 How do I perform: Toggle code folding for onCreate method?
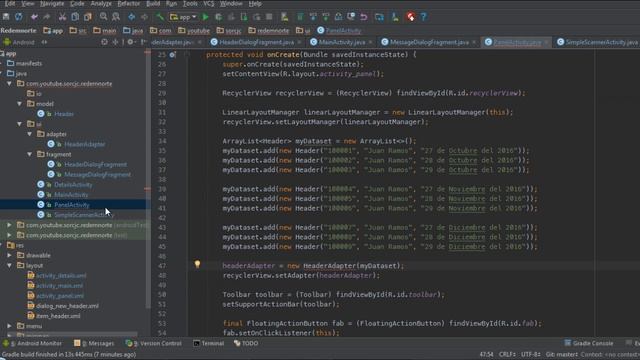point(187,55)
